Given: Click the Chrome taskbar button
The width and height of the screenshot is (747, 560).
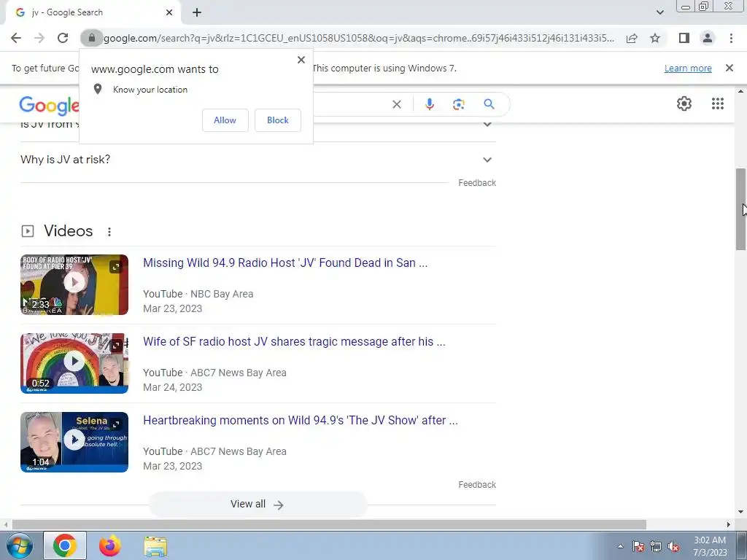Looking at the screenshot, I should click(x=65, y=545).
